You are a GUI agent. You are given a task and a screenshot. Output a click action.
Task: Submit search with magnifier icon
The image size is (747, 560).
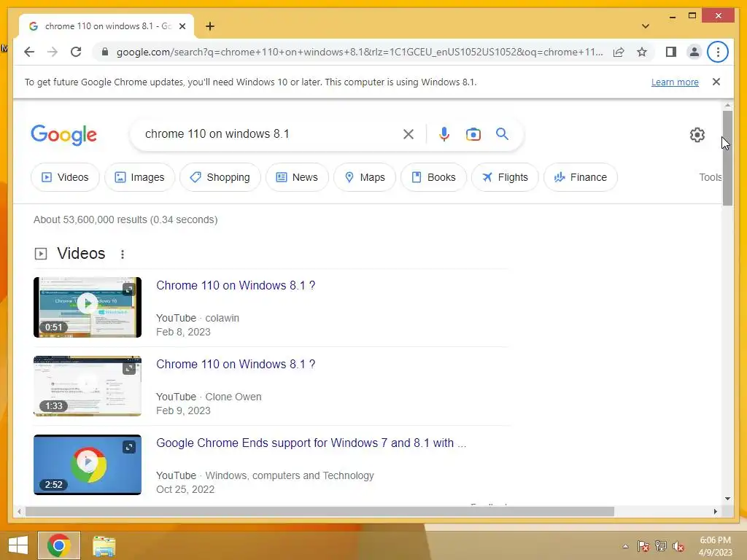502,134
